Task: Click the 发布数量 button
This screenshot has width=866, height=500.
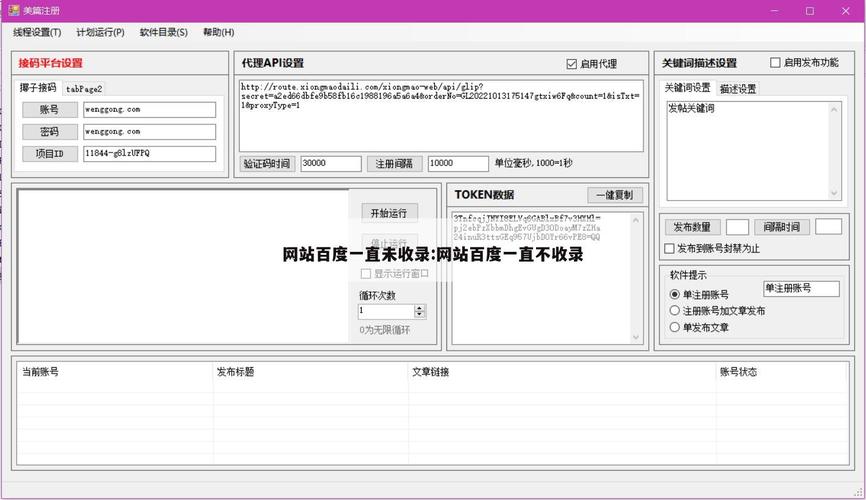Action: 692,227
